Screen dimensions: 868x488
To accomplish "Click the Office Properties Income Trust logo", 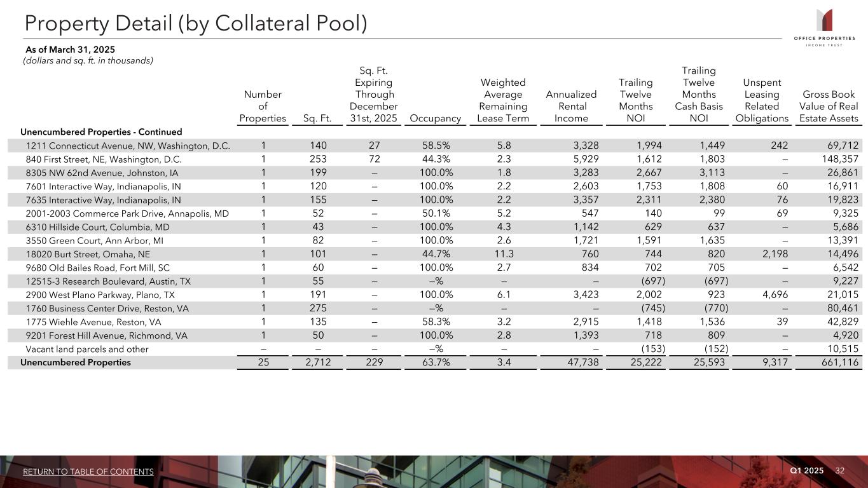I will pyautogui.click(x=825, y=28).
